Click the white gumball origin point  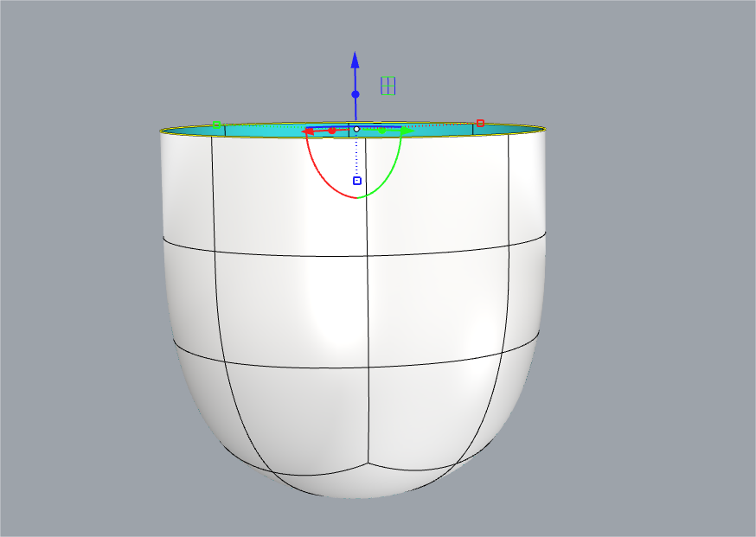pyautogui.click(x=356, y=129)
